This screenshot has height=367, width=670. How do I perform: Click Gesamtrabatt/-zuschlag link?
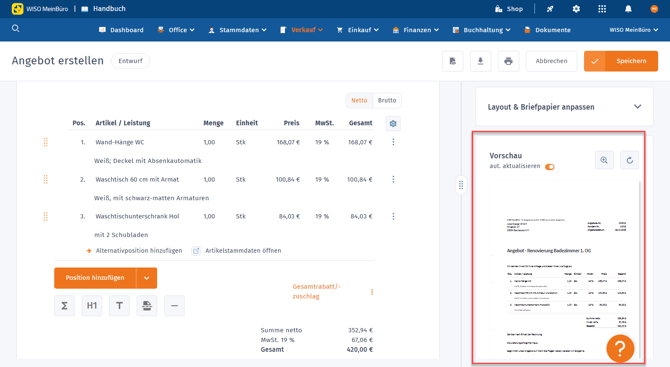[x=317, y=291]
